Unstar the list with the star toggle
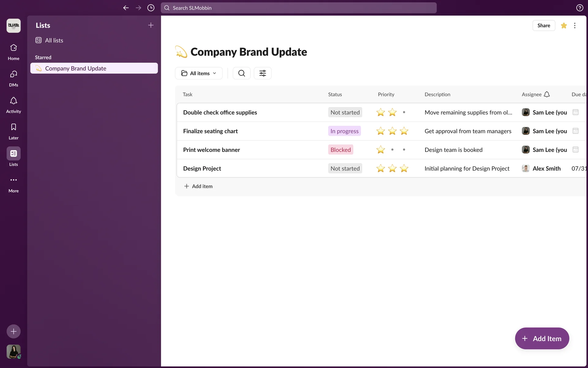Viewport: 588px width, 368px height. pyautogui.click(x=563, y=25)
